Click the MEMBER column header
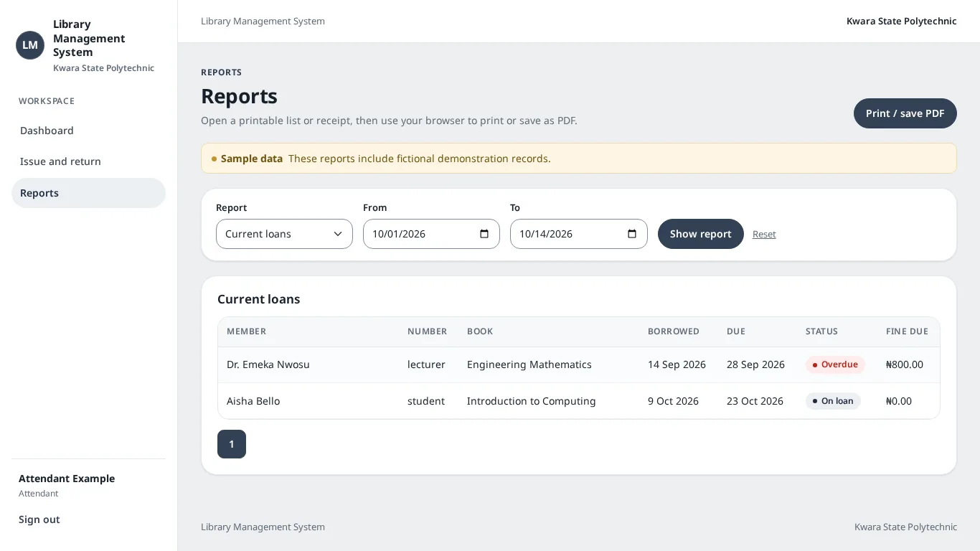The height and width of the screenshot is (551, 980). click(x=246, y=331)
